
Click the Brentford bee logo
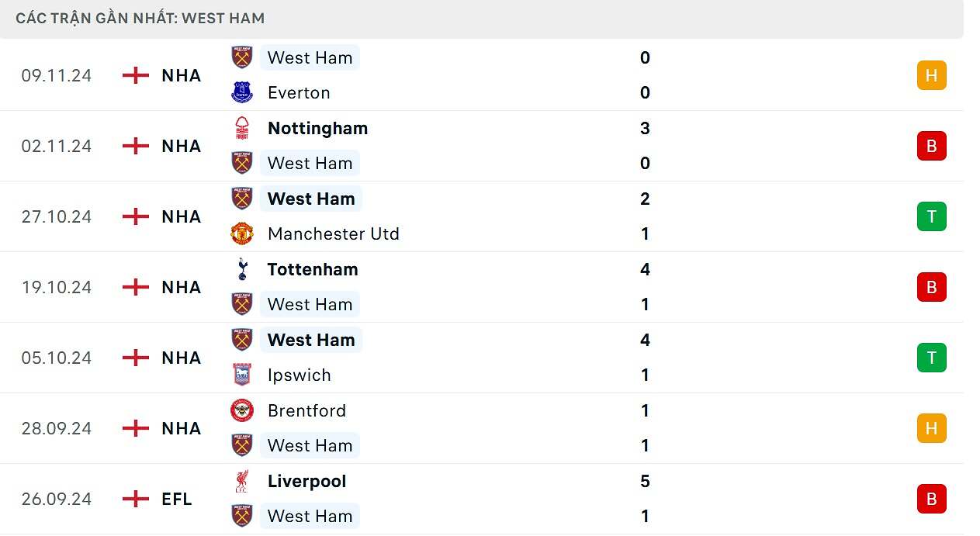tap(241, 410)
